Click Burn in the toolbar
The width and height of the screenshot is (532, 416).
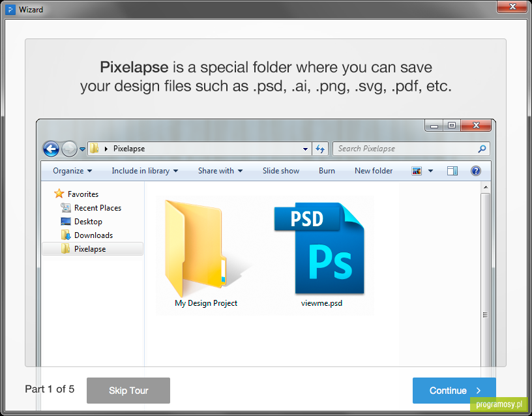click(327, 171)
